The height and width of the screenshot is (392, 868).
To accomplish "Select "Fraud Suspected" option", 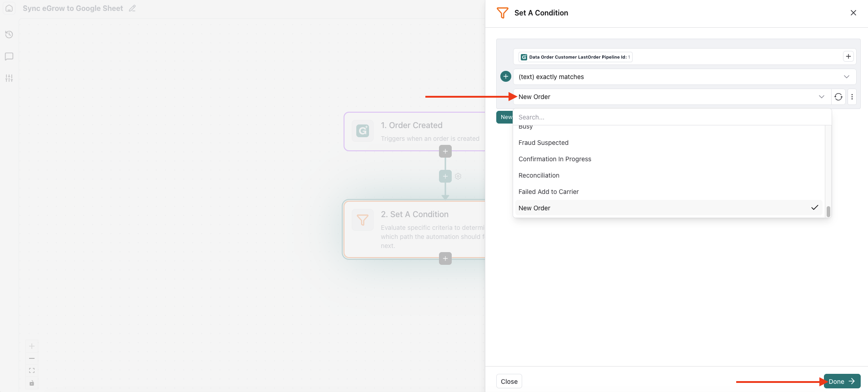I will point(544,143).
